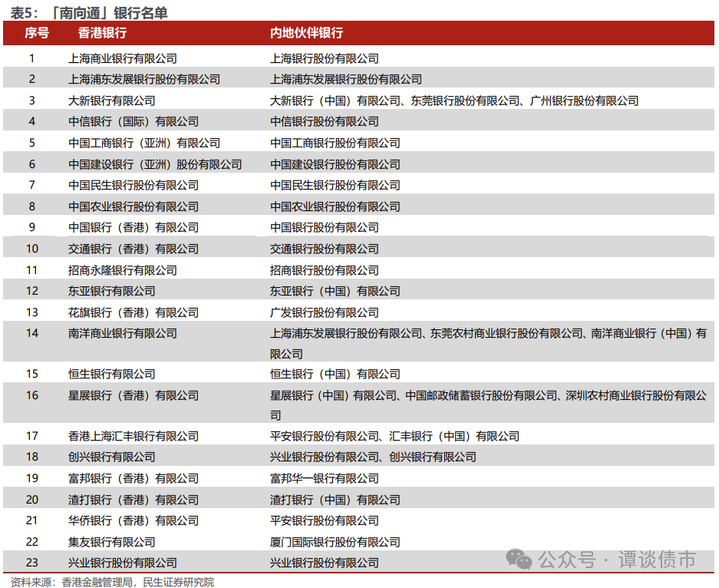Screen dimensions: 719x588
Task: Select cell 中国银行（香港）有限公司
Action: (x=134, y=227)
